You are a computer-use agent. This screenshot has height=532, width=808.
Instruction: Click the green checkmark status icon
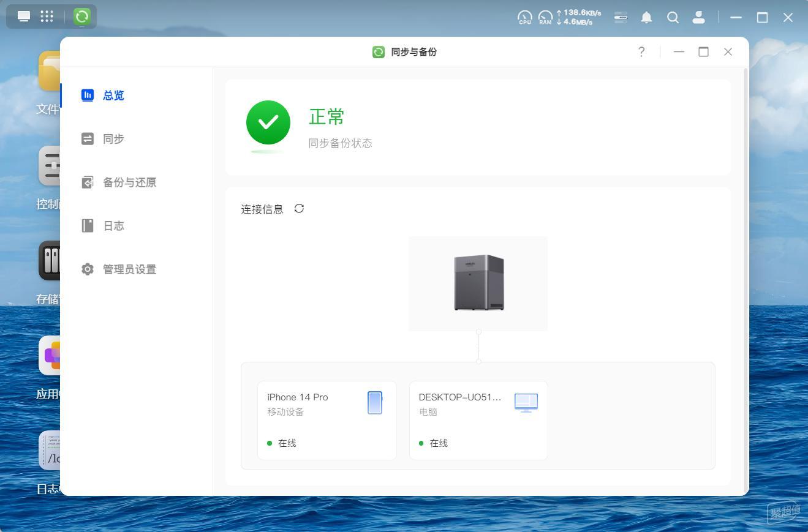(268, 122)
